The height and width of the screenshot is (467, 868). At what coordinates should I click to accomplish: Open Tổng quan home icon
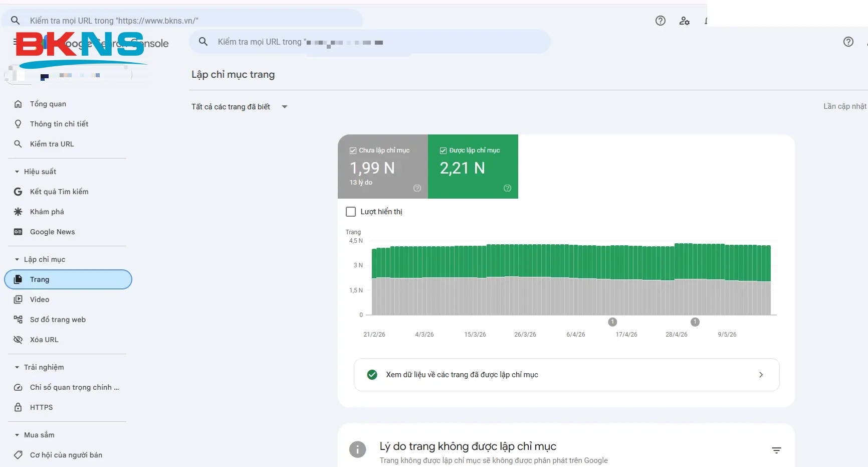[18, 104]
